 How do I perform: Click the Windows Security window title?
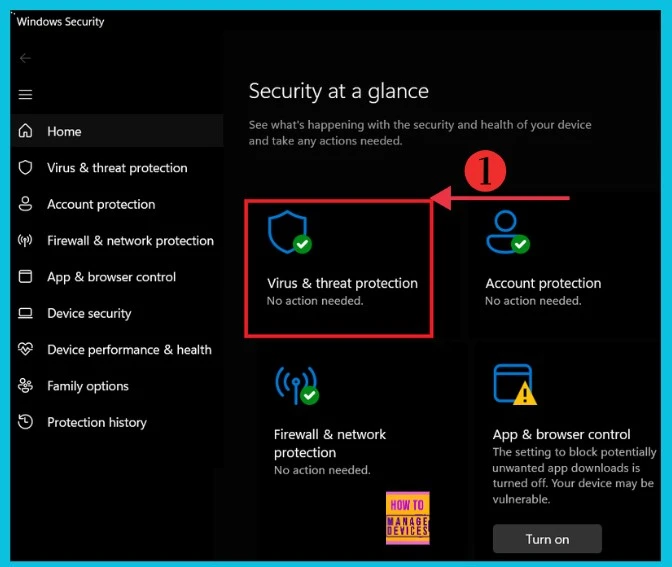[60, 21]
